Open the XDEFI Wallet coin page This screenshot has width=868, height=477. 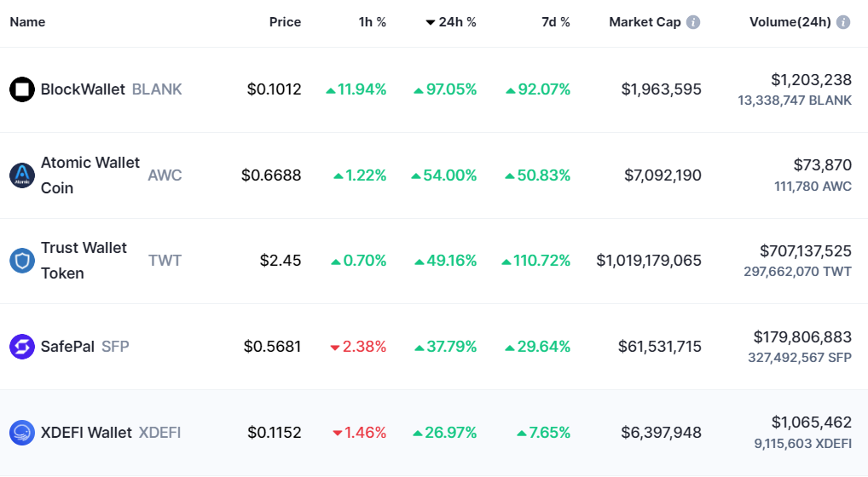click(x=86, y=433)
